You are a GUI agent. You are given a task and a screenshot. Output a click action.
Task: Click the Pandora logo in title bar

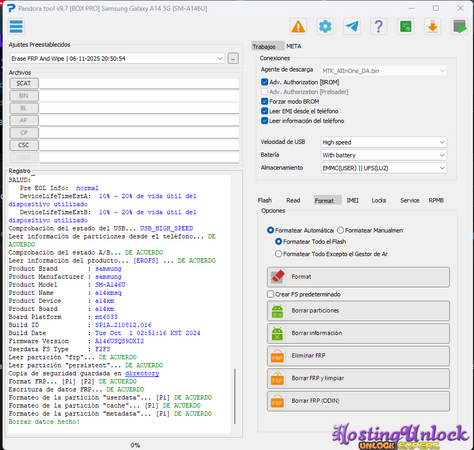point(11,8)
